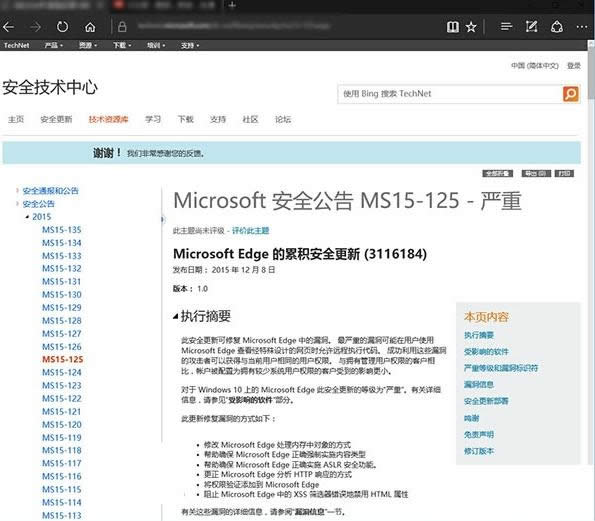The image size is (595, 521).
Task: Select the 社区 navigation tab
Action: [x=250, y=119]
